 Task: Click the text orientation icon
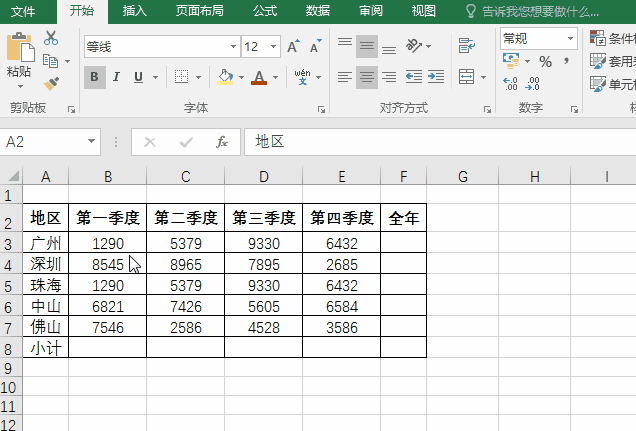[x=414, y=46]
